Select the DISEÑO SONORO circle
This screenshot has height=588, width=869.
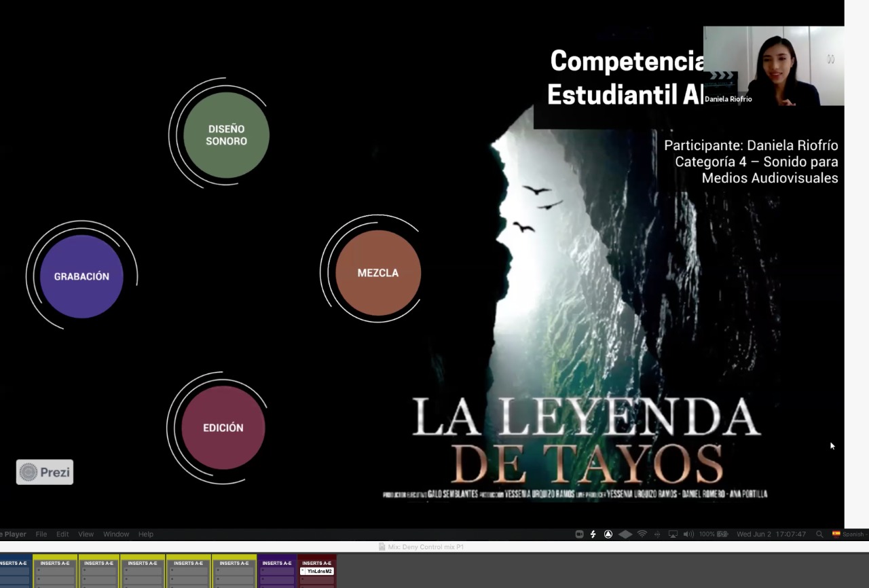click(x=226, y=135)
